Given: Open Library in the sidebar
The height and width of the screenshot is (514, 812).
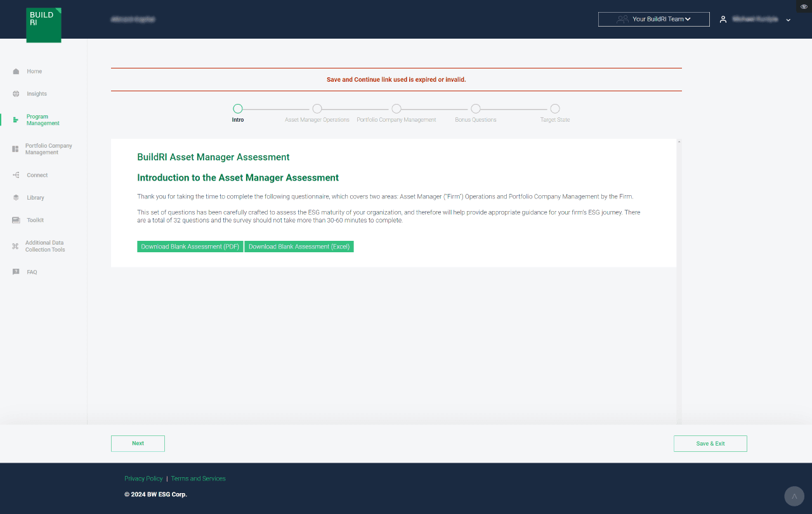Looking at the screenshot, I should (x=36, y=198).
